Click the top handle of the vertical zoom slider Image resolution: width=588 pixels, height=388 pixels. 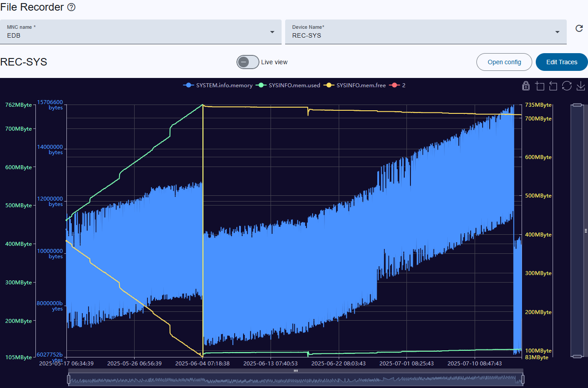click(x=577, y=105)
